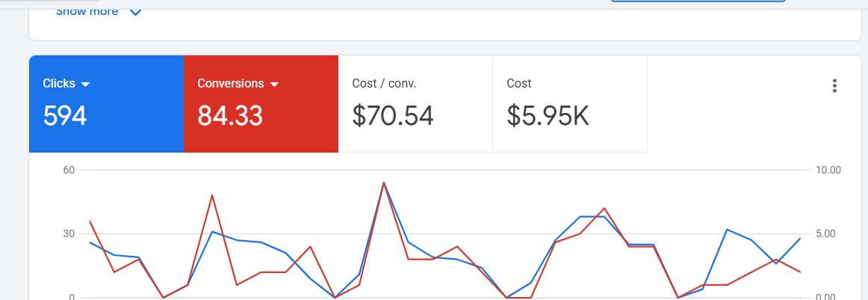The width and height of the screenshot is (868, 300).
Task: Click the 594 clicks total value
Action: click(65, 116)
